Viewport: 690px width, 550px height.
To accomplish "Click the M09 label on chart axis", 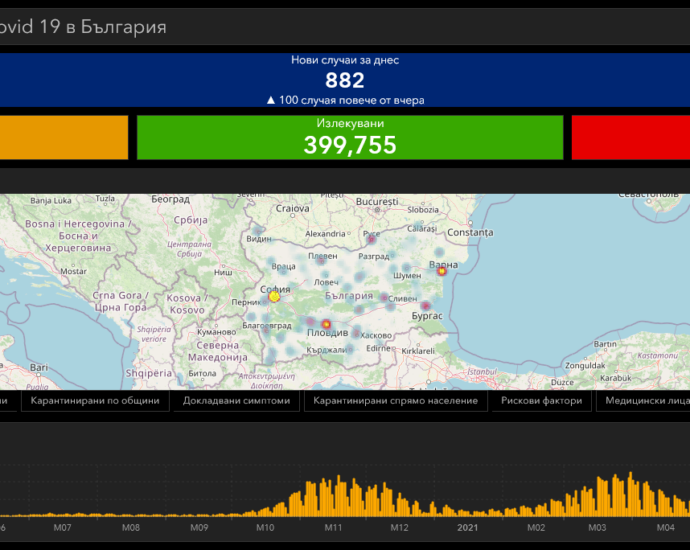I will [199, 527].
